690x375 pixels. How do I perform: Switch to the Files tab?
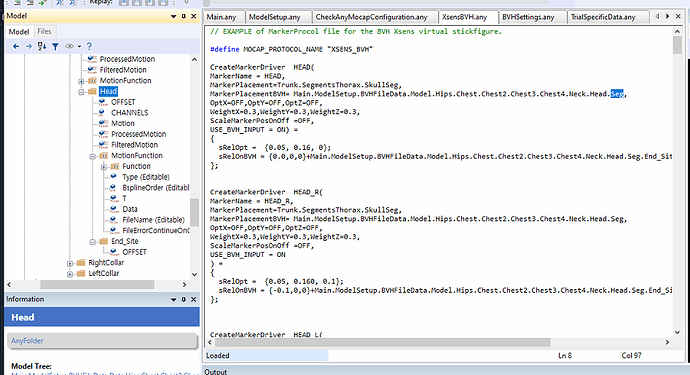point(44,31)
